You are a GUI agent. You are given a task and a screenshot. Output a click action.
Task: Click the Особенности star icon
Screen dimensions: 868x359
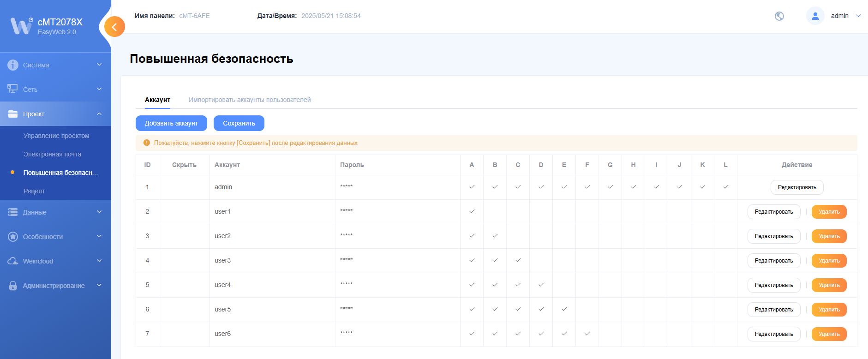13,237
